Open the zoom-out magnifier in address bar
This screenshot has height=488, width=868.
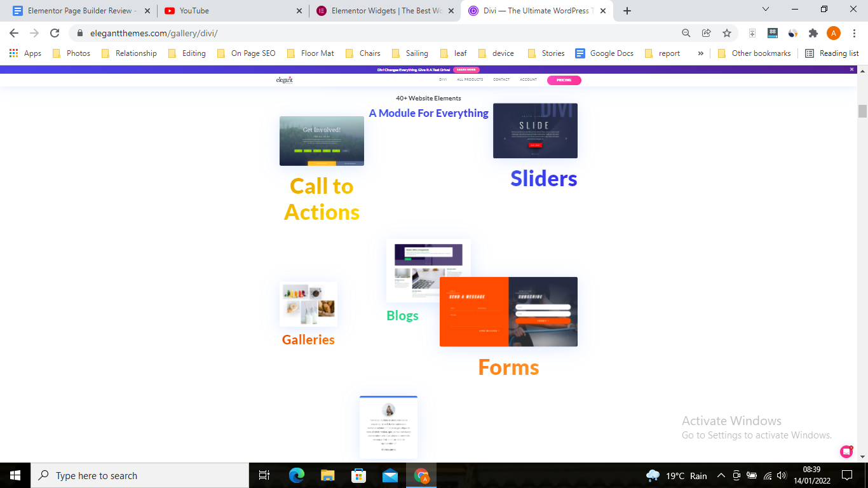(686, 33)
